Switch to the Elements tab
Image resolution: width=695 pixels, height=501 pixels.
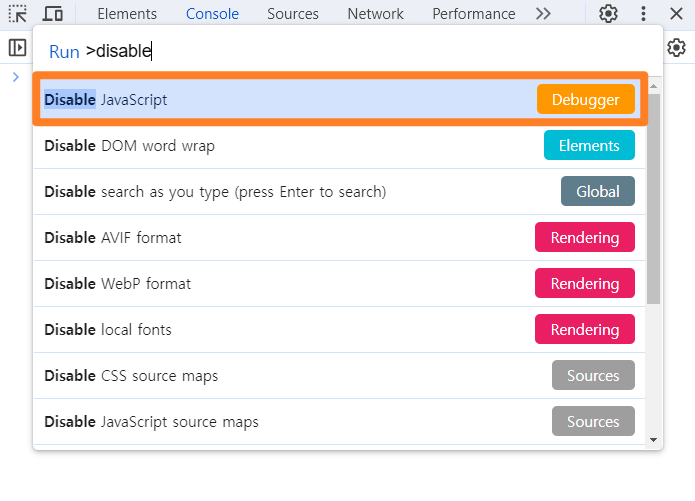click(127, 14)
